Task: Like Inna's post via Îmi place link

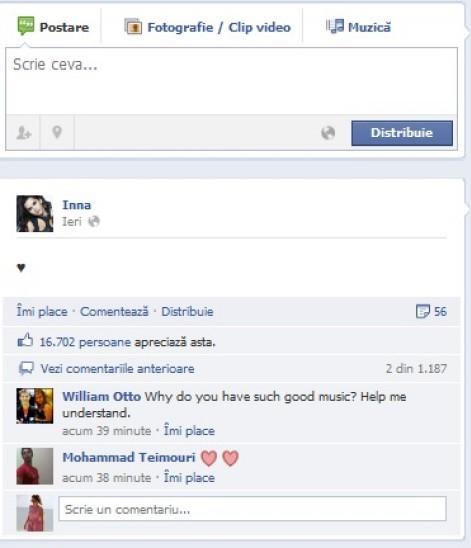Action: coord(42,311)
